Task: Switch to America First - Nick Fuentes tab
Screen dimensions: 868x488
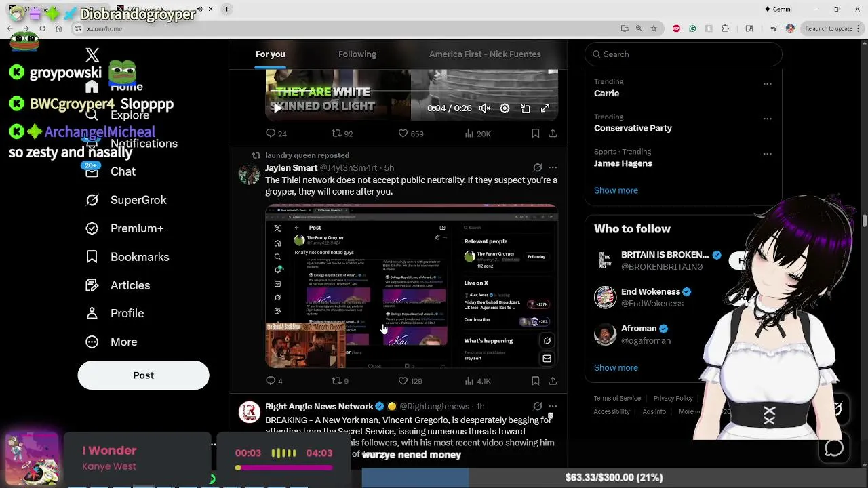Action: click(x=485, y=54)
